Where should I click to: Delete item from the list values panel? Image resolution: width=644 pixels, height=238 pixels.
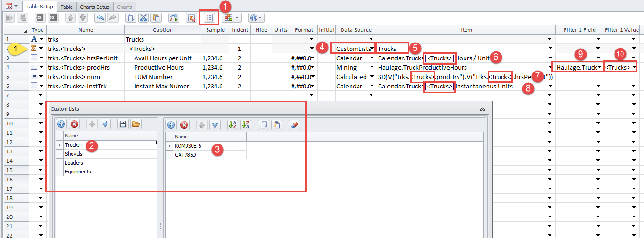click(x=184, y=124)
